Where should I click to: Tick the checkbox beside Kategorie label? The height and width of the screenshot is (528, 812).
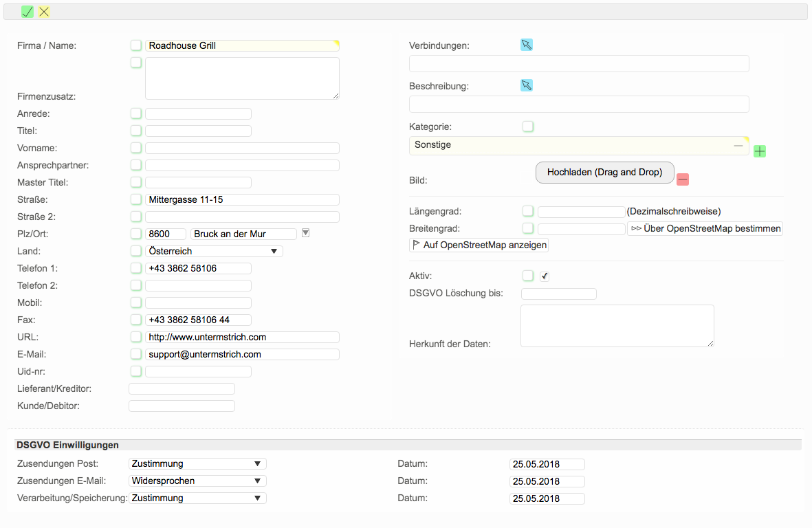(x=528, y=126)
